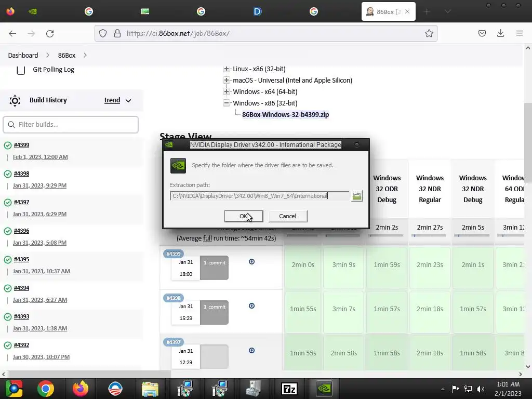Select the NVIDIA installer taskbar item
The image size is (532, 399).
pyautogui.click(x=324, y=389)
